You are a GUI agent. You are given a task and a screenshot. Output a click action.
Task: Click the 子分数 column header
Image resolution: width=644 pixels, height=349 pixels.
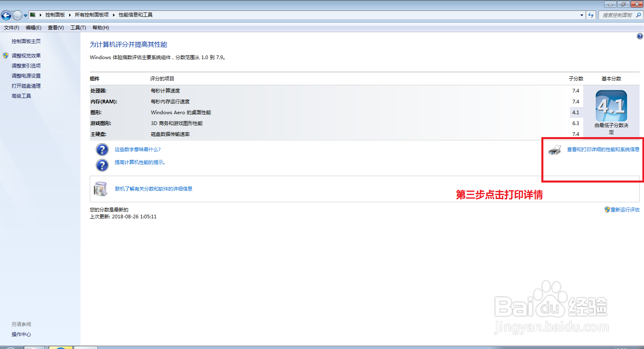576,79
